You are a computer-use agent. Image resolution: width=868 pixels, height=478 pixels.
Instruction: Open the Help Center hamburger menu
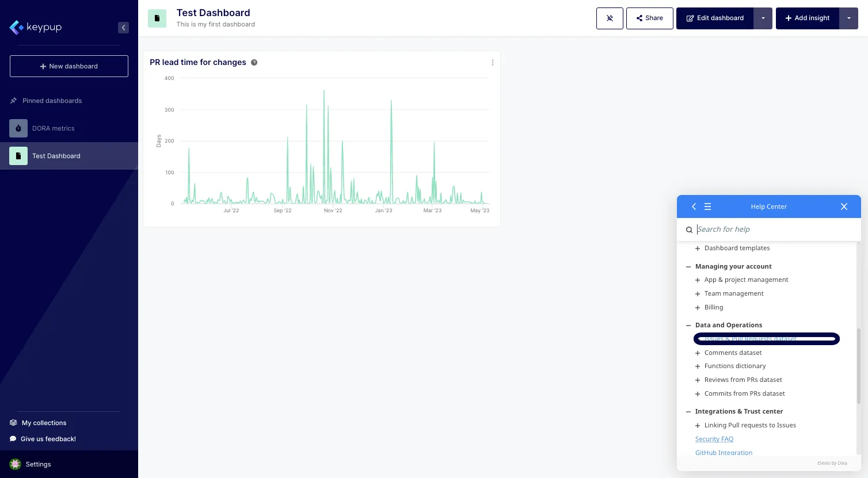[707, 207]
